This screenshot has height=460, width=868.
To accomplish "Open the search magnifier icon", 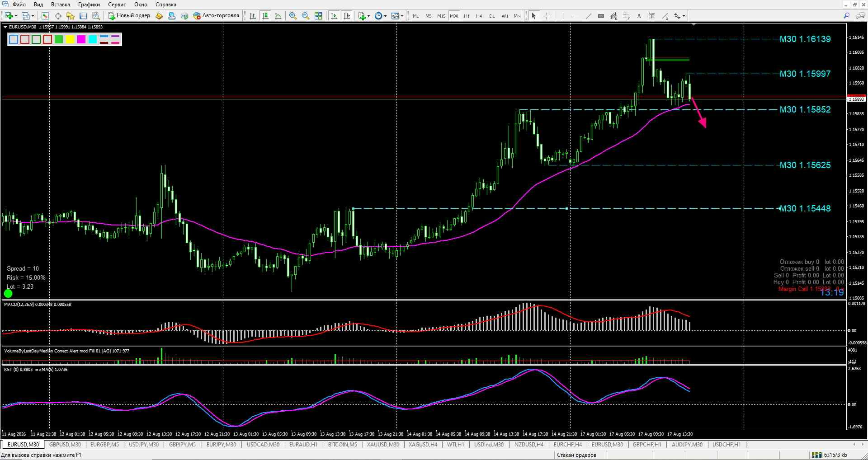I will pos(847,15).
